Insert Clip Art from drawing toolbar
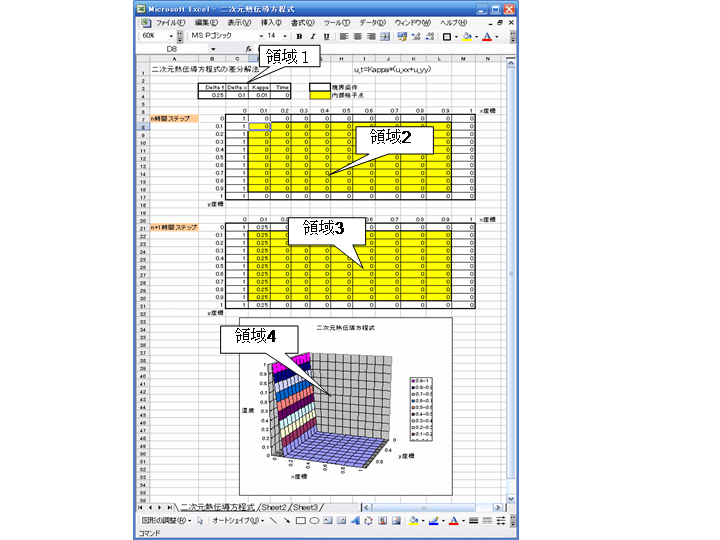The image size is (720, 540). click(x=382, y=520)
